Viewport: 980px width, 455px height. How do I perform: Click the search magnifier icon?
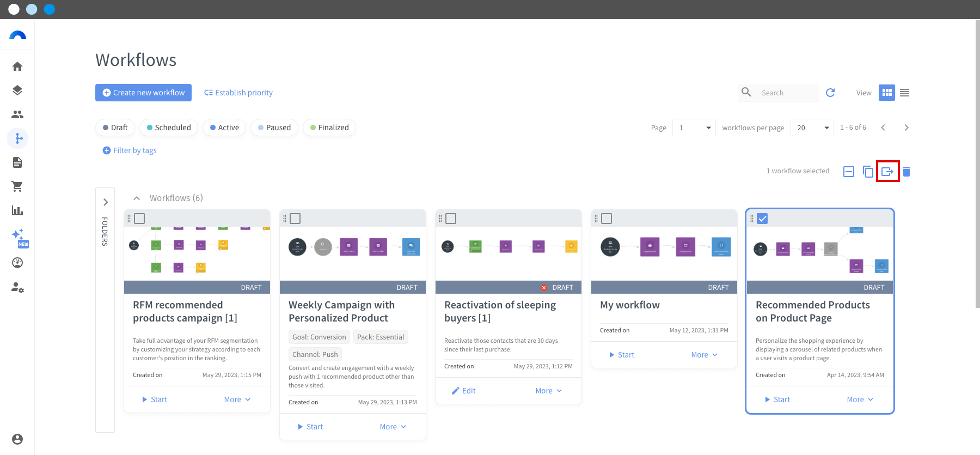pyautogui.click(x=746, y=92)
